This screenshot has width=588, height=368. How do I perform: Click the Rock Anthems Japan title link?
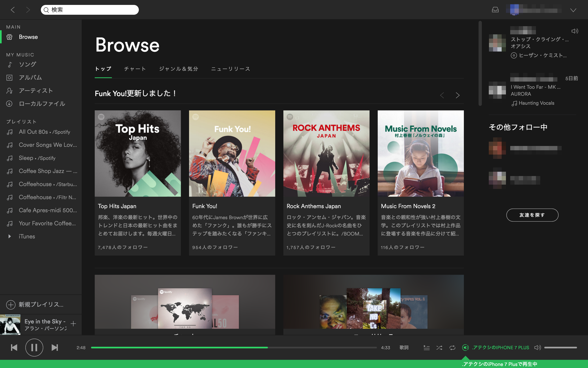pos(314,206)
